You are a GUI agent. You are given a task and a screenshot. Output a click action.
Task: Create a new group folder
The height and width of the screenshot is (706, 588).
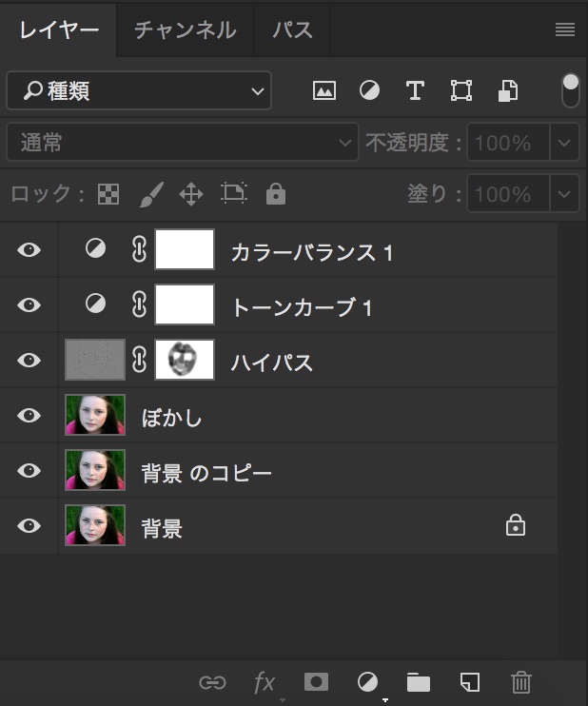(419, 682)
